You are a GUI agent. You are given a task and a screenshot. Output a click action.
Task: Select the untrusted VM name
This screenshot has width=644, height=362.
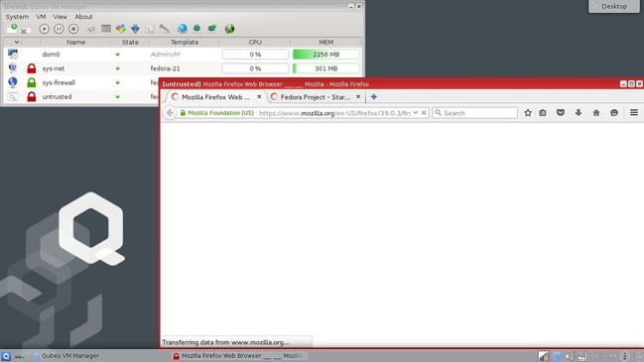[57, 97]
